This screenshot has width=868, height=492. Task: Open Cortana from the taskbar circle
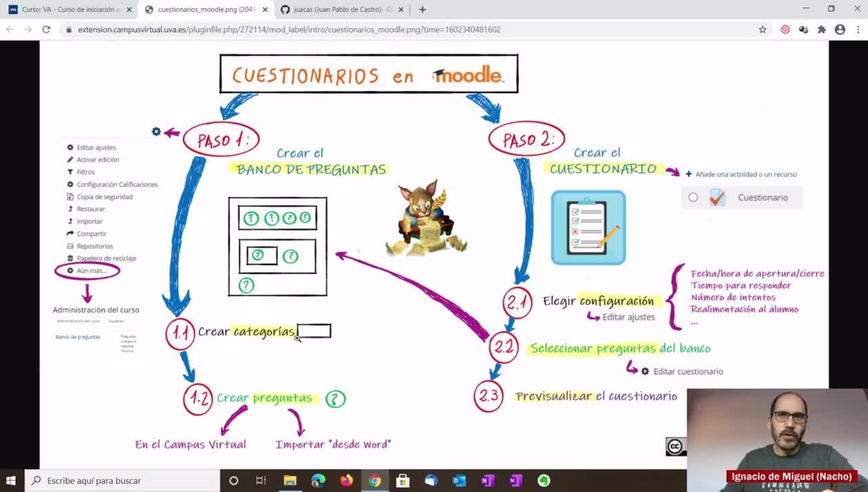[233, 480]
